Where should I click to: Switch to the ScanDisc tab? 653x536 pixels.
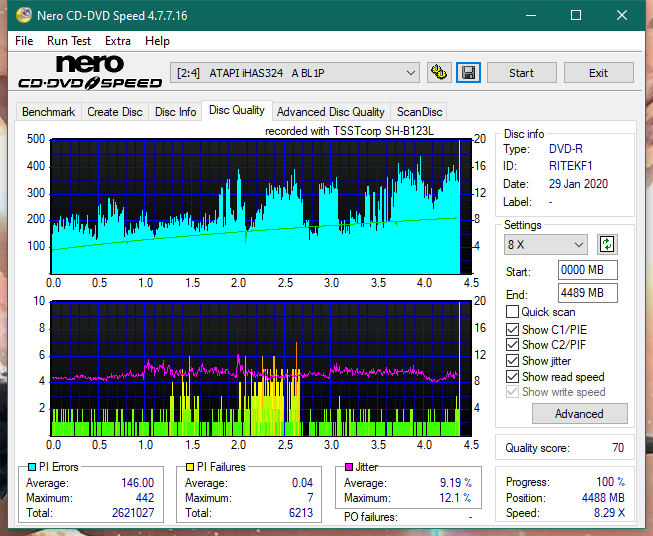[x=419, y=112]
